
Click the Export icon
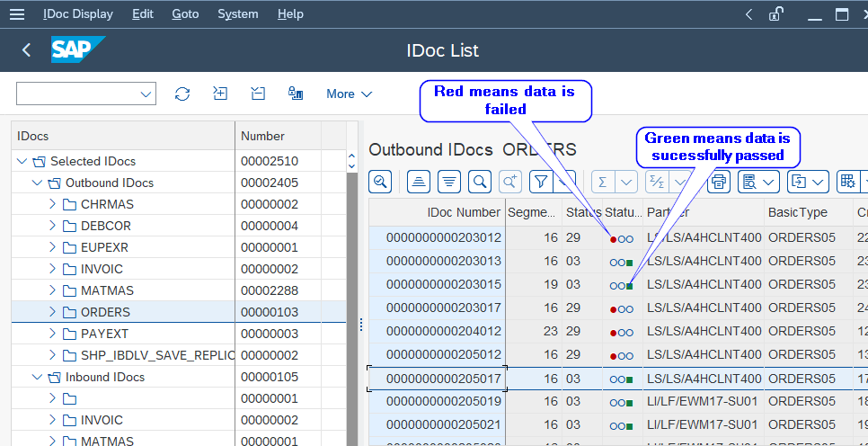[x=799, y=181]
